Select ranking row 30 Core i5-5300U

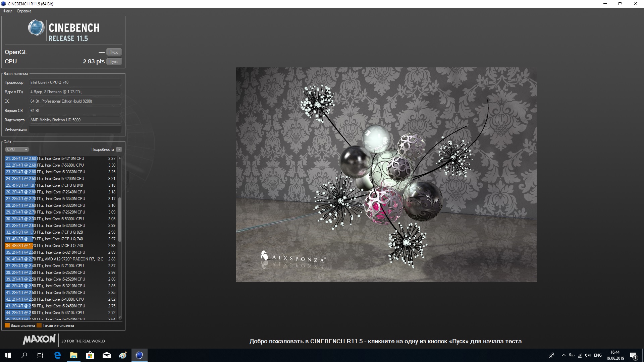point(61,219)
